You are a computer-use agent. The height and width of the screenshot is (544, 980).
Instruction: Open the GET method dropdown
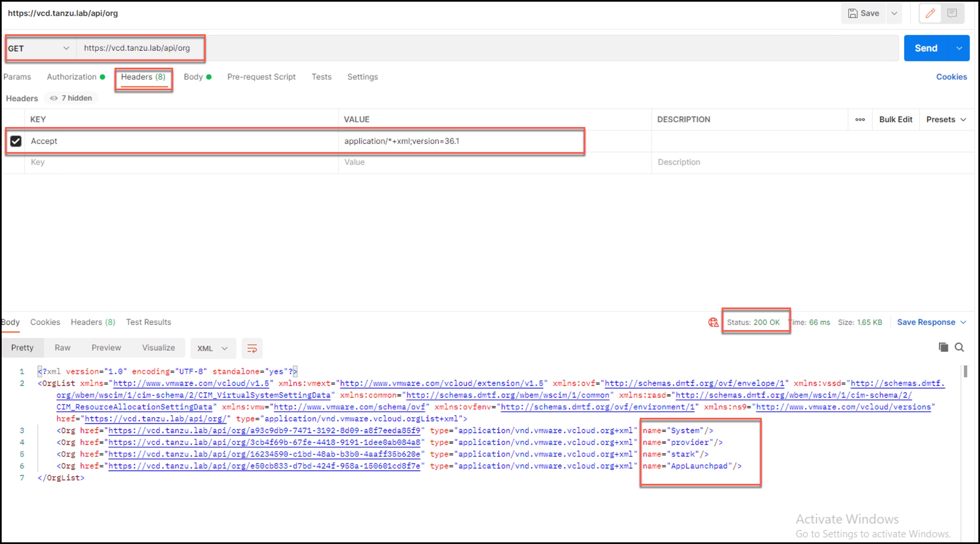pos(38,48)
